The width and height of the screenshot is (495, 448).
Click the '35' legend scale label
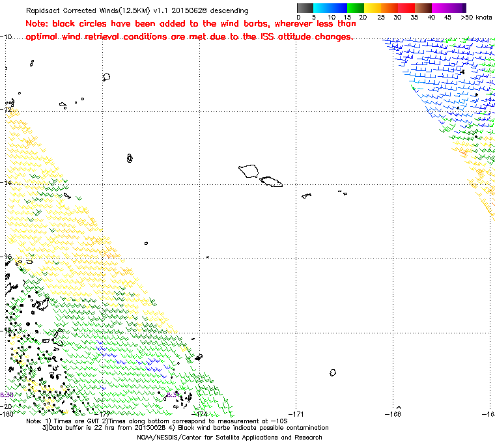point(414,18)
